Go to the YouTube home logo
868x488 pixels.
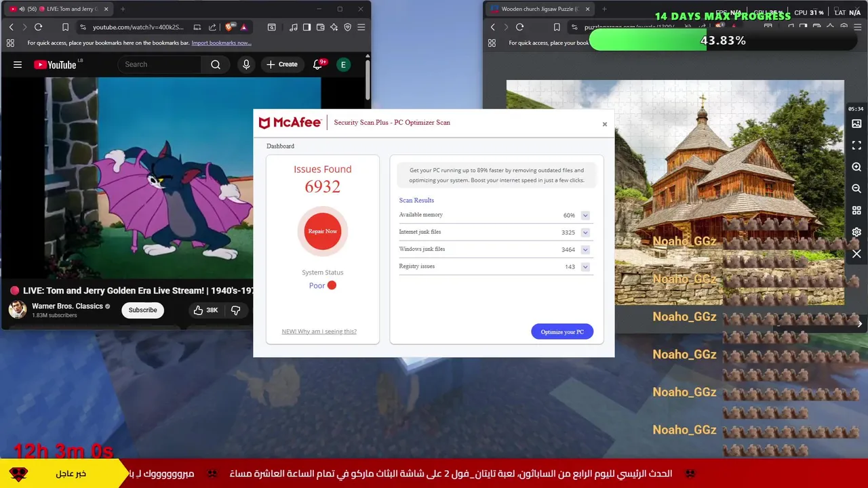[56, 64]
